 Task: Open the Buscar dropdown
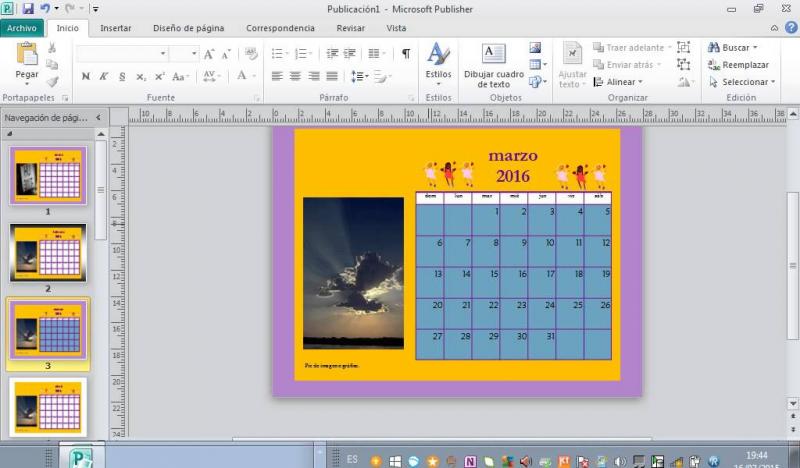(x=733, y=47)
